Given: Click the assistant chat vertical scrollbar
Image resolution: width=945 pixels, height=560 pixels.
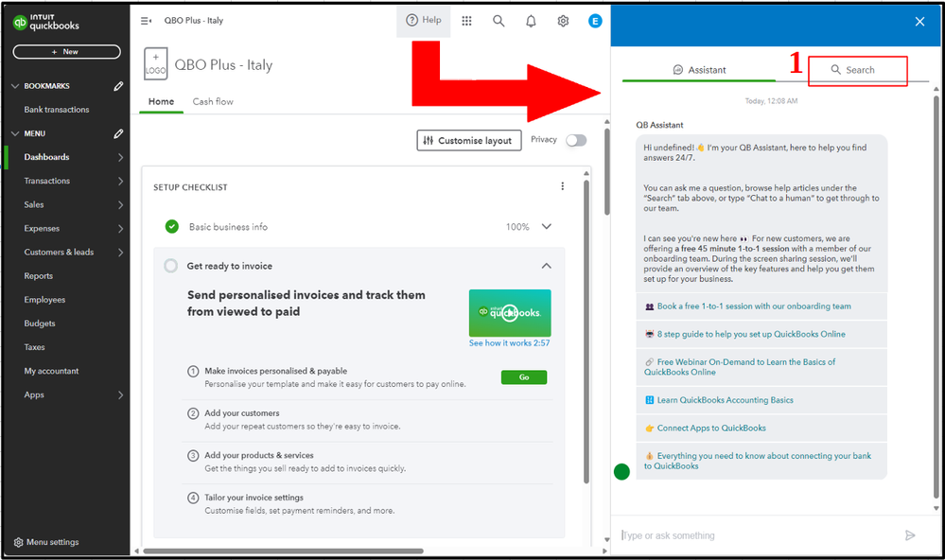Looking at the screenshot, I should pos(936,298).
